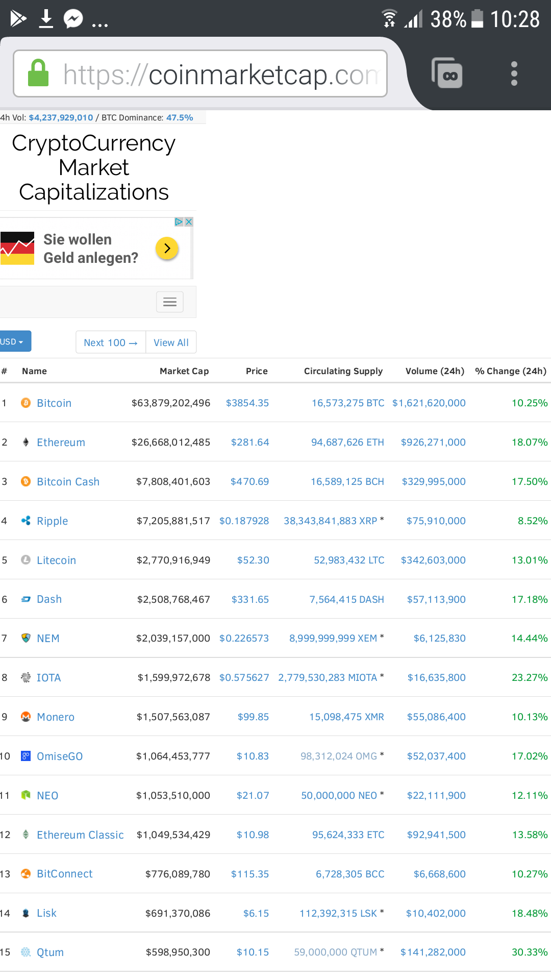Click the Lisk coin icon
The height and width of the screenshot is (980, 551).
(26, 913)
